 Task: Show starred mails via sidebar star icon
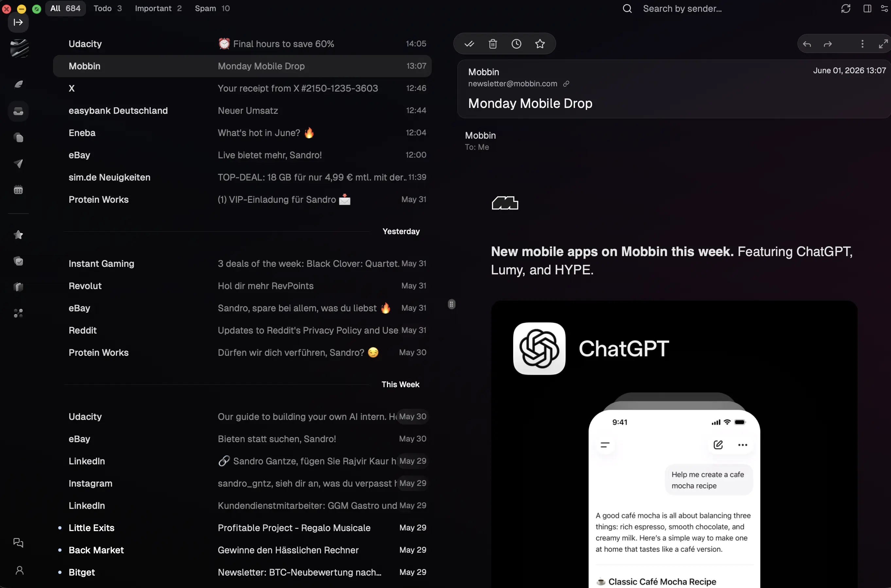tap(18, 235)
